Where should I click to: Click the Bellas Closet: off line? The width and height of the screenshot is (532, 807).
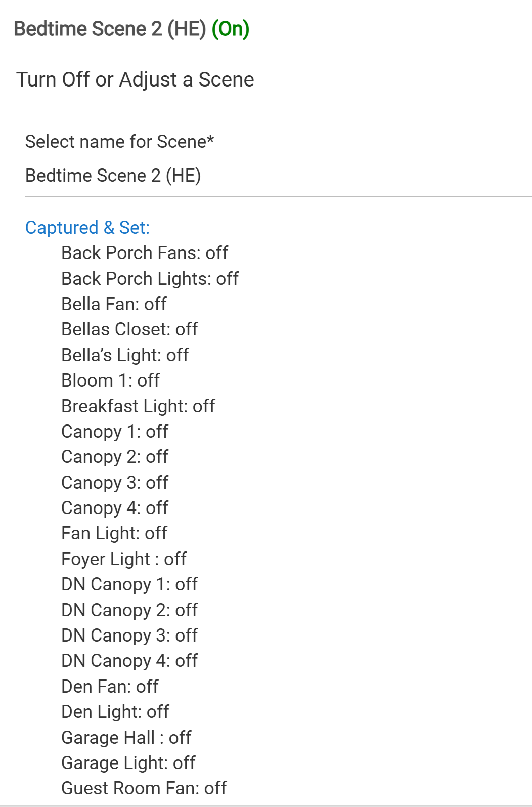[129, 329]
